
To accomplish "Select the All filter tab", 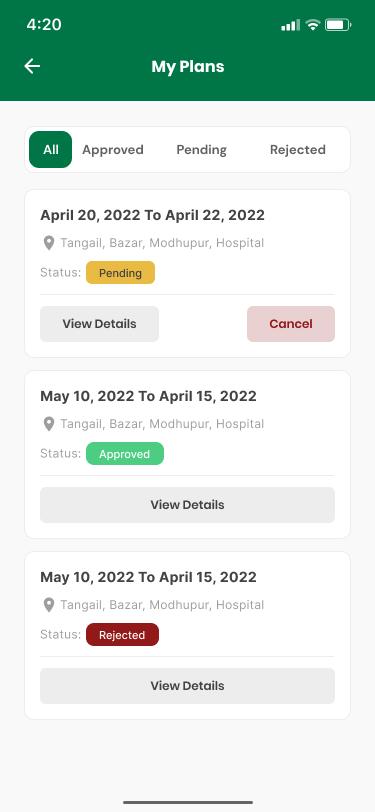I will [51, 150].
